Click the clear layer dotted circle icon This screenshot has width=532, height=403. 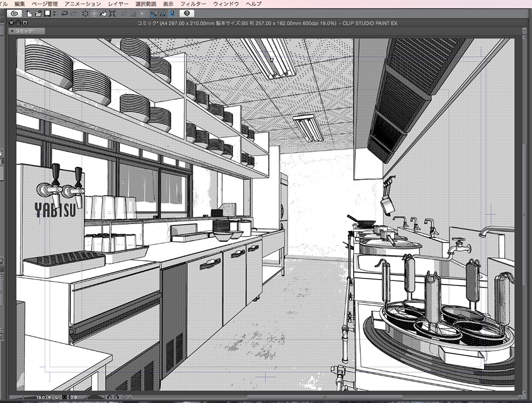tap(85, 14)
